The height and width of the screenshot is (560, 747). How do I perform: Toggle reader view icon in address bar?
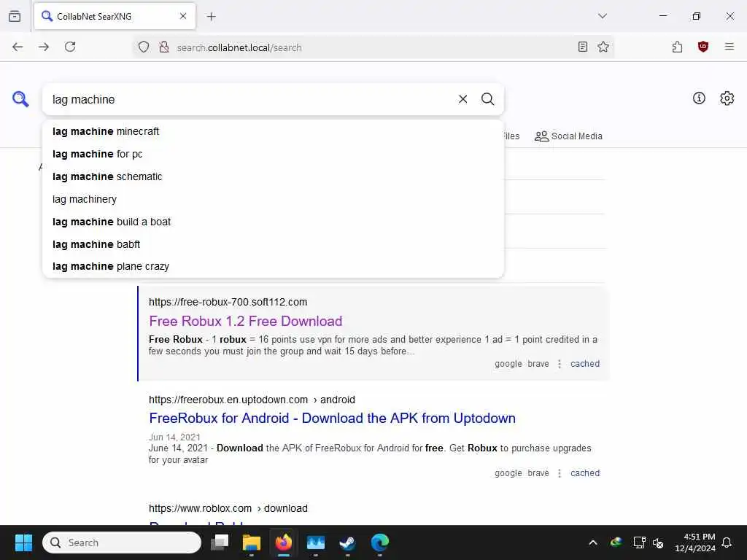(583, 47)
